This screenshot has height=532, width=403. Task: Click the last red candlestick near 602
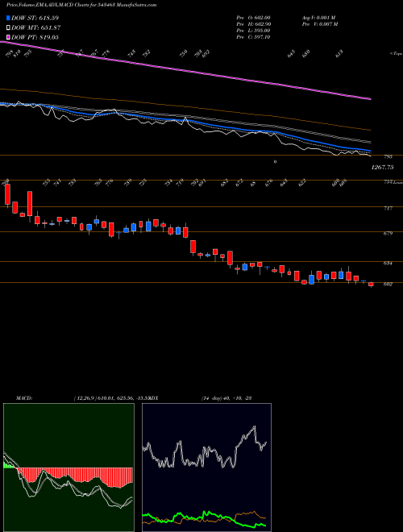click(x=371, y=285)
